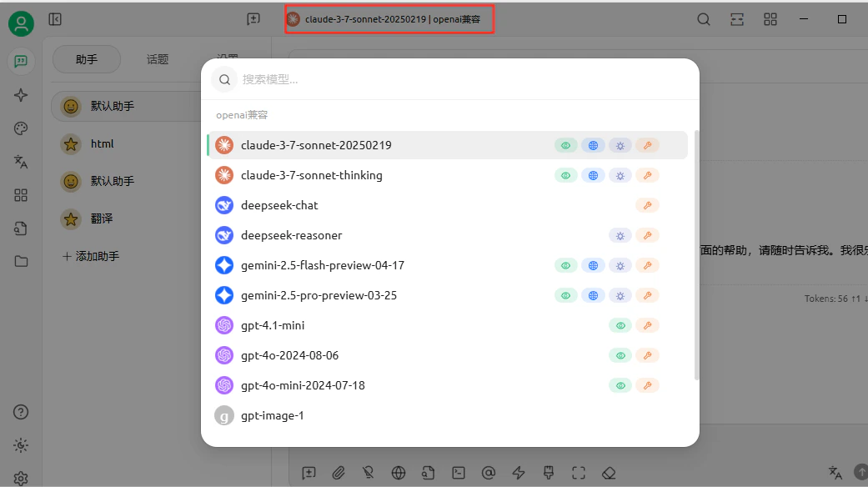The height and width of the screenshot is (487, 868).
Task: Click the clear context brush icon
Action: coord(549,473)
